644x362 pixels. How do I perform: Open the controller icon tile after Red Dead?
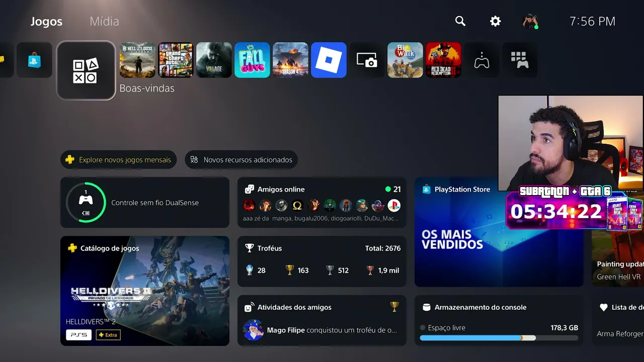(x=481, y=60)
